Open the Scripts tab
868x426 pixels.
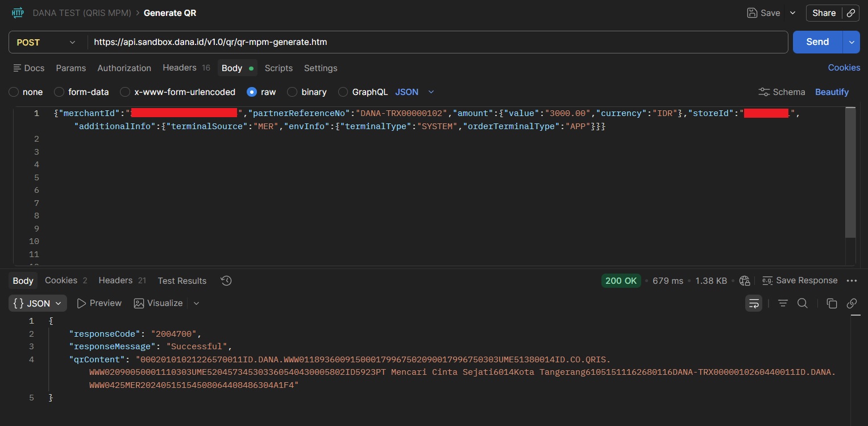pyautogui.click(x=279, y=68)
